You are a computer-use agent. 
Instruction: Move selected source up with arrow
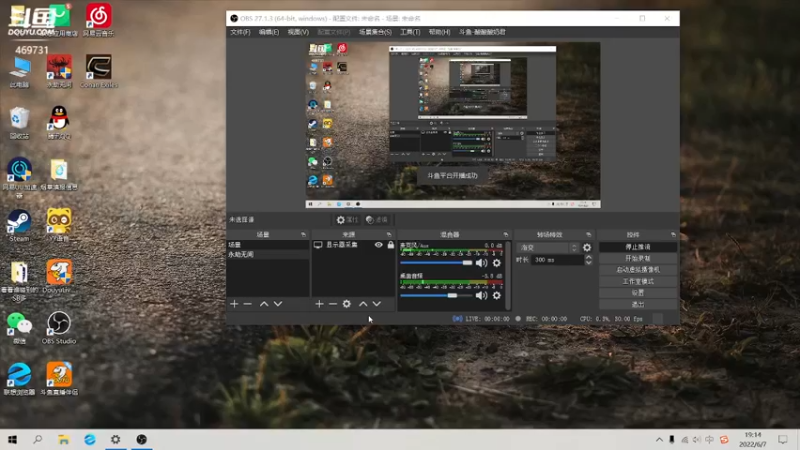pyautogui.click(x=363, y=304)
